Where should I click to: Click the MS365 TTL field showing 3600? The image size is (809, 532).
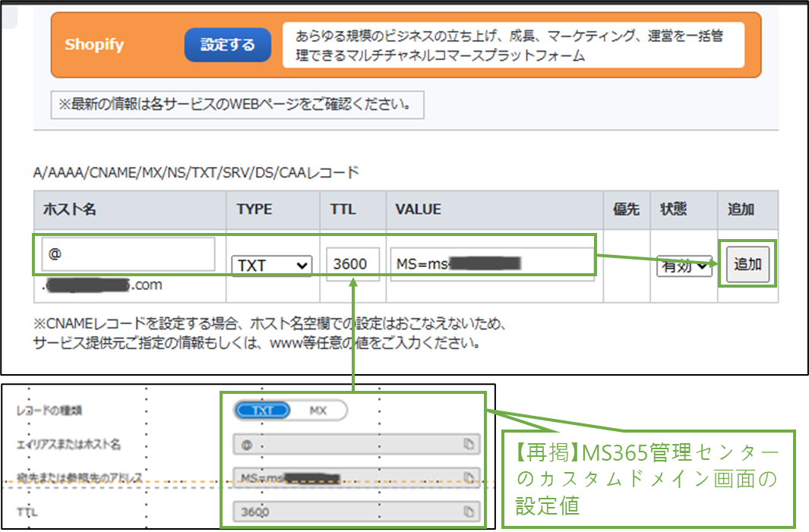(356, 512)
